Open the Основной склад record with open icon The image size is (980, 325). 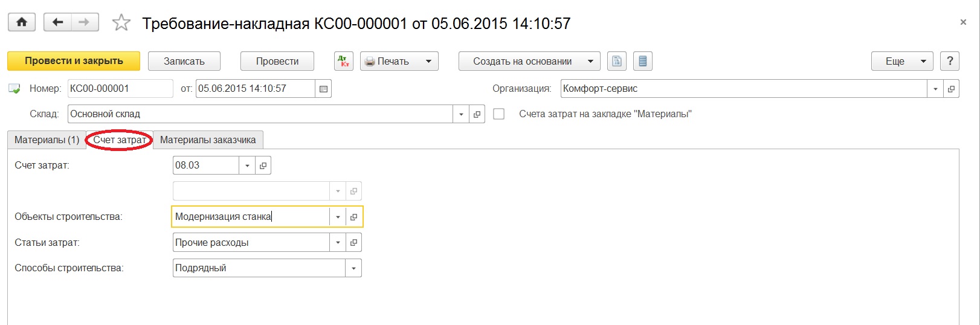[x=477, y=114]
